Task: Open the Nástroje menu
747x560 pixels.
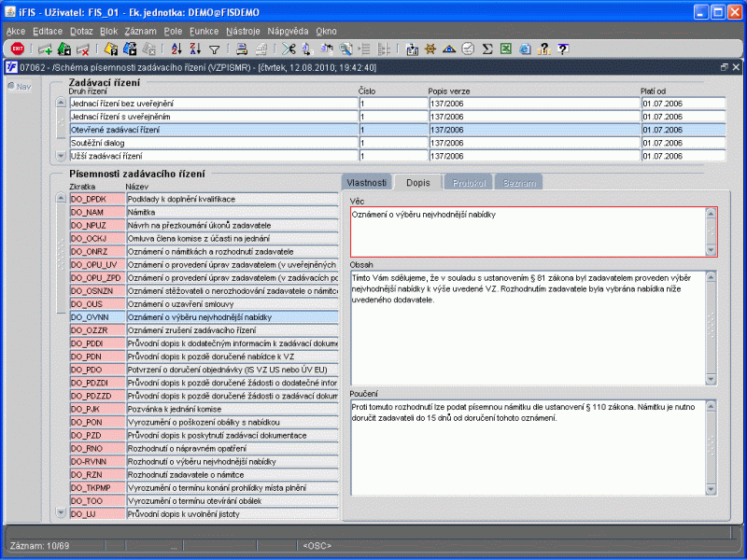Action: point(243,31)
